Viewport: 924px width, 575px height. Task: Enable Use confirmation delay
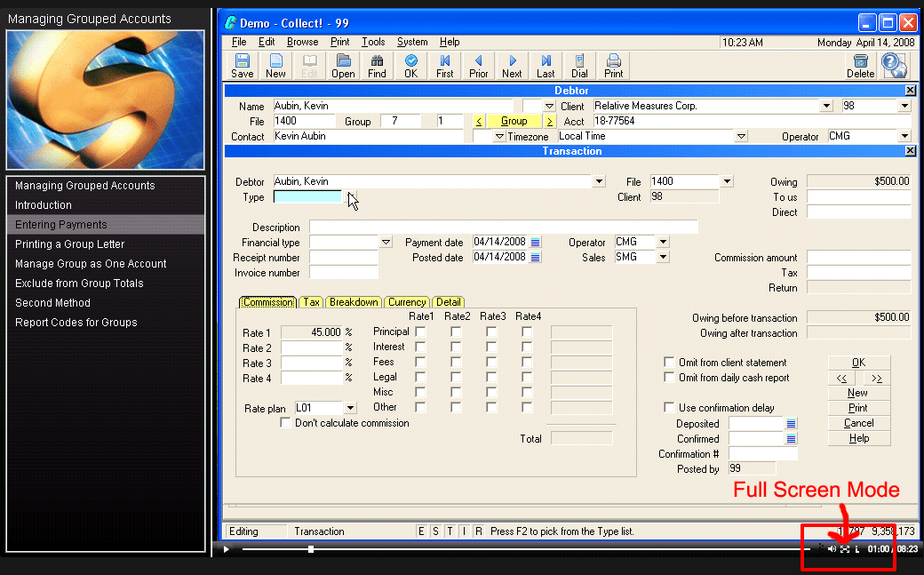(x=669, y=408)
